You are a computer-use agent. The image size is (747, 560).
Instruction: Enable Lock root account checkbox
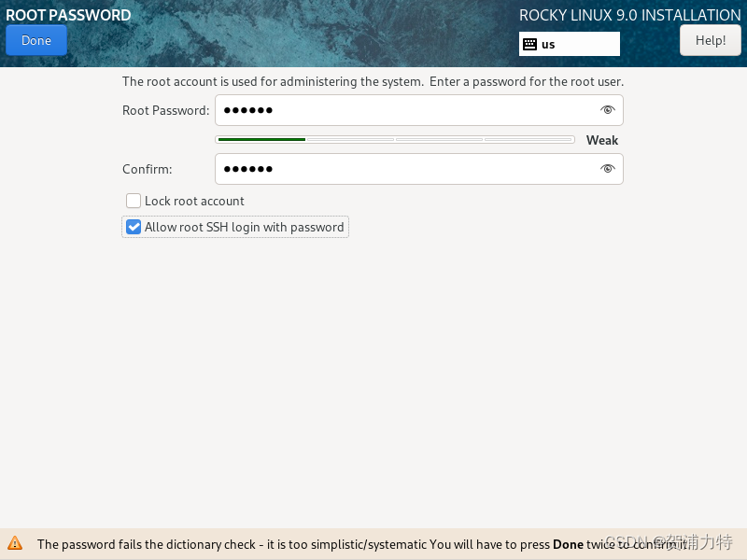(x=134, y=201)
